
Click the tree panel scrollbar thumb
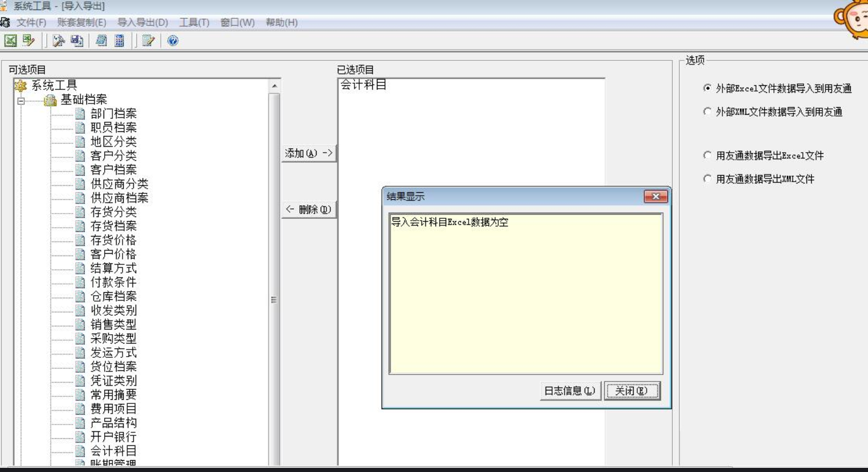[274, 279]
